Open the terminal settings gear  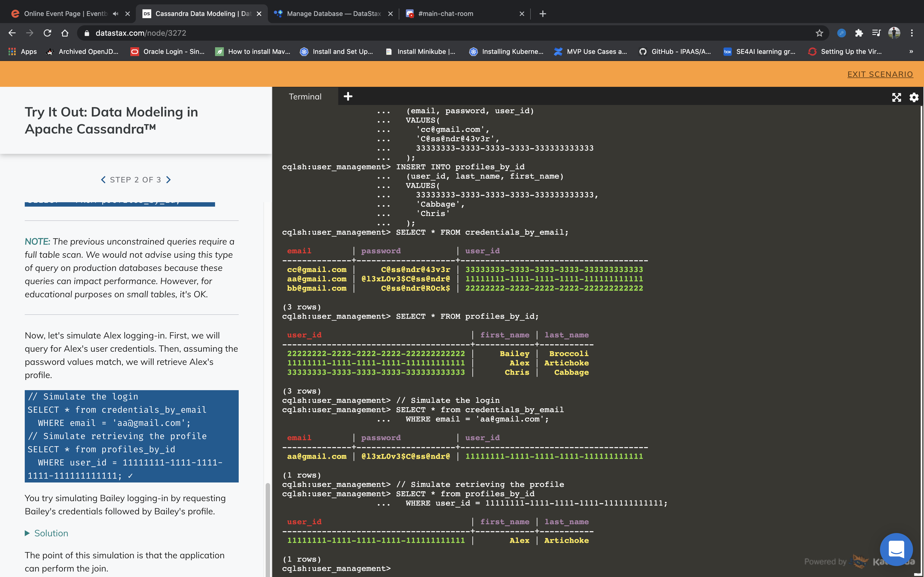point(914,97)
